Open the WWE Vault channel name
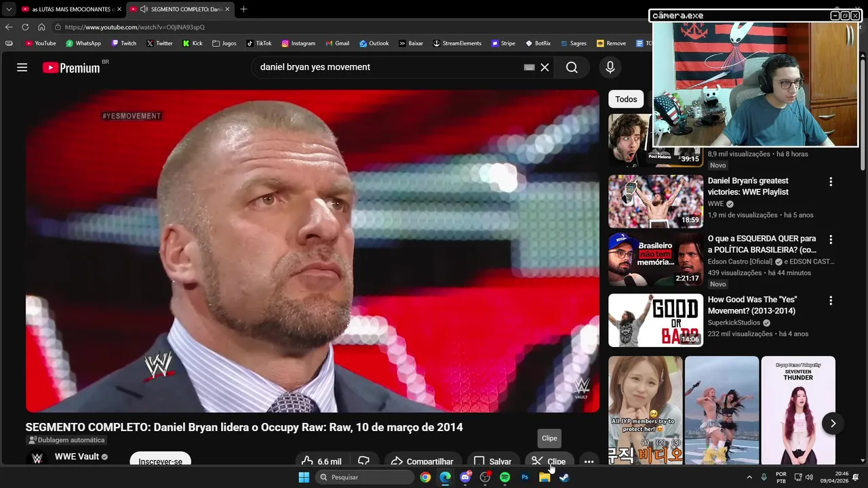 click(77, 457)
